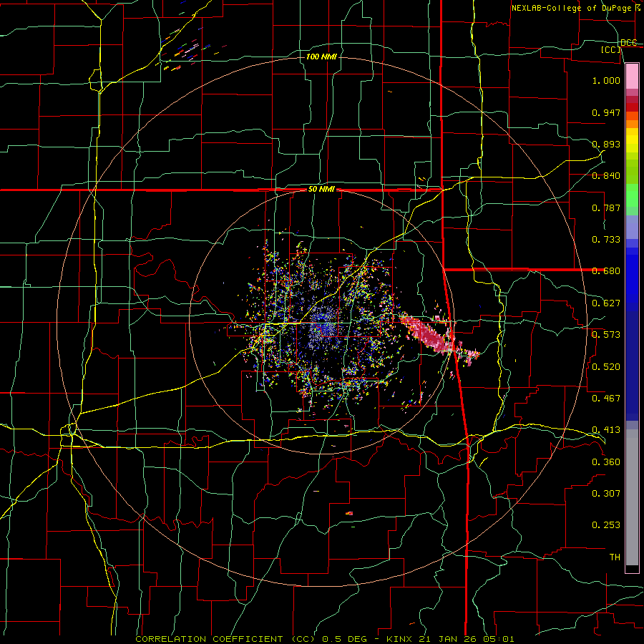Click the 0.467 legend value
The image size is (644, 644).
pyautogui.click(x=606, y=398)
